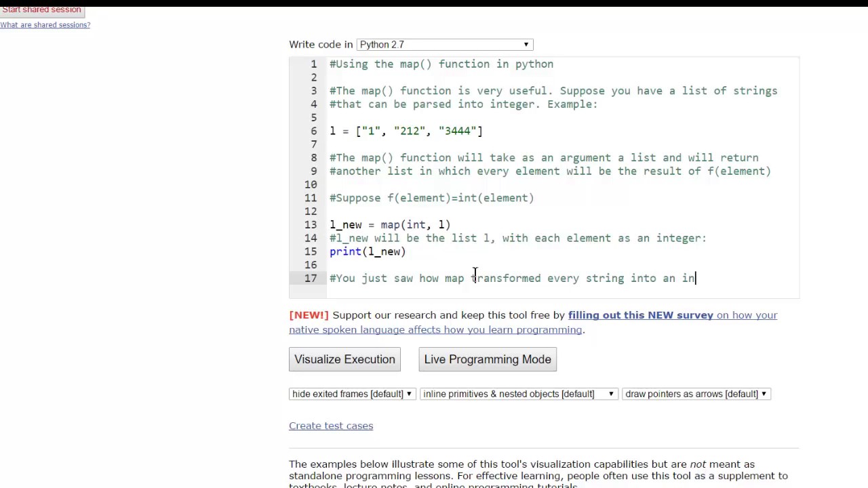
Task: Click the 'print(l_new)' code line
Action: tap(368, 251)
